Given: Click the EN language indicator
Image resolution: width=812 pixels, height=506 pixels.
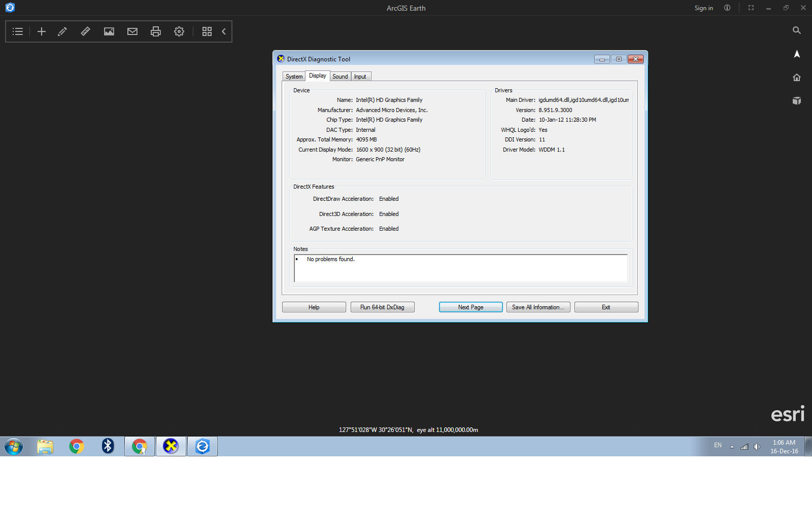Looking at the screenshot, I should [x=718, y=445].
